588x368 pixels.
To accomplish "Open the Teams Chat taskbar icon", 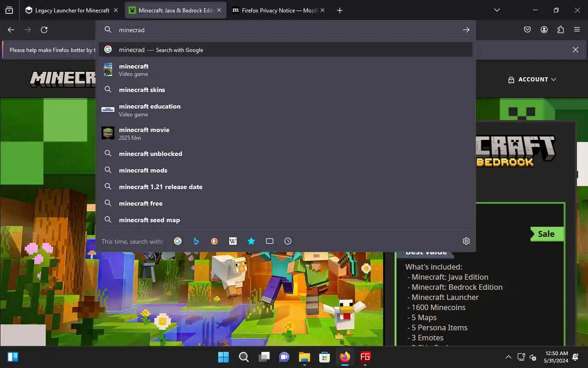I will coord(284,357).
